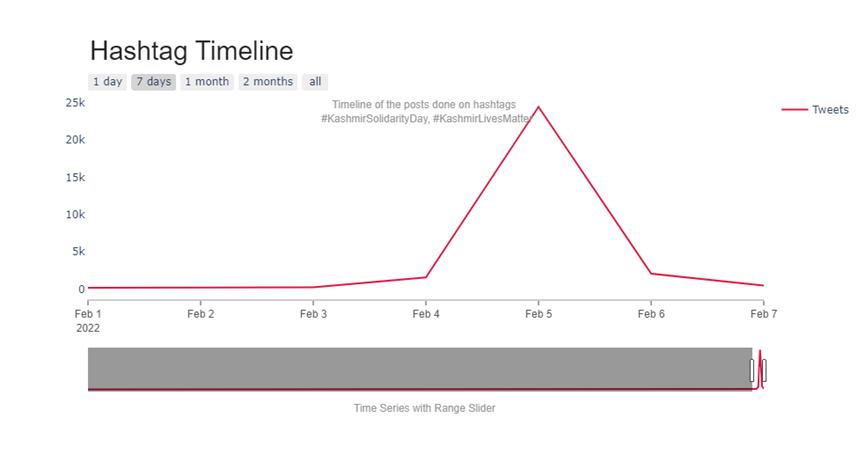Screen dimensions: 865x462
Task: Click the right range slider handle
Action: click(x=764, y=370)
